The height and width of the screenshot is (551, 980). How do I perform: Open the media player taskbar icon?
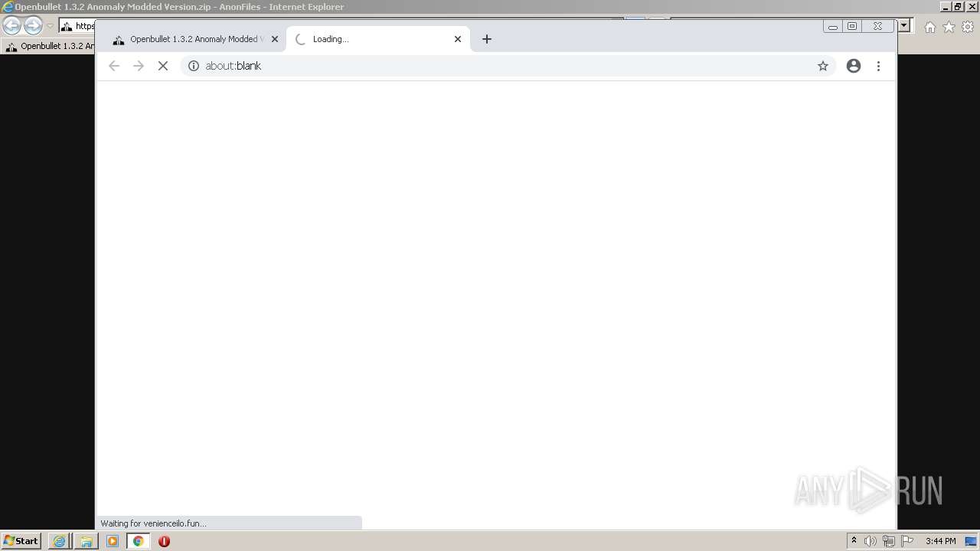(x=113, y=541)
